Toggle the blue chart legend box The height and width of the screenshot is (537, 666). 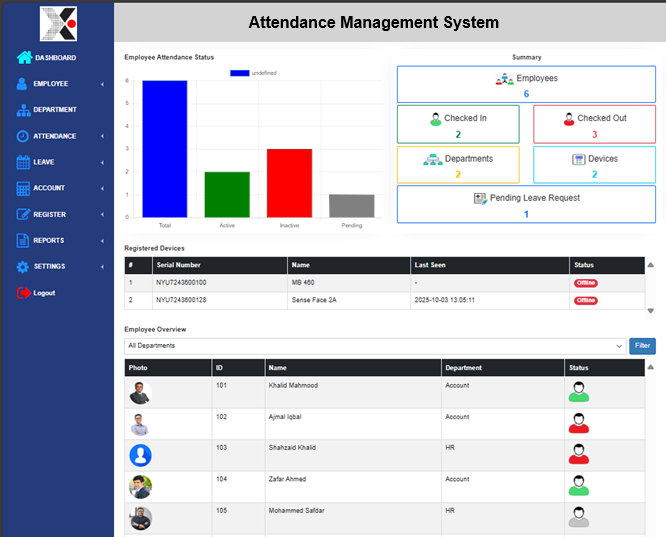(239, 73)
